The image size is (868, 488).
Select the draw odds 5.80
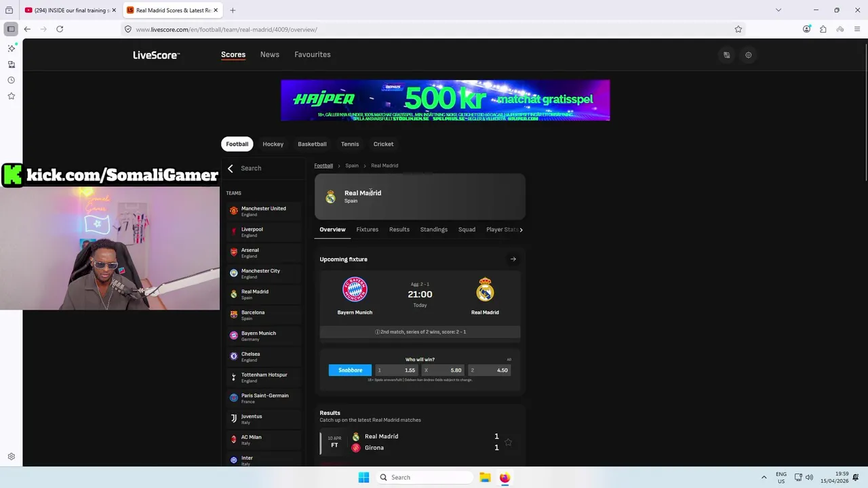click(x=443, y=370)
